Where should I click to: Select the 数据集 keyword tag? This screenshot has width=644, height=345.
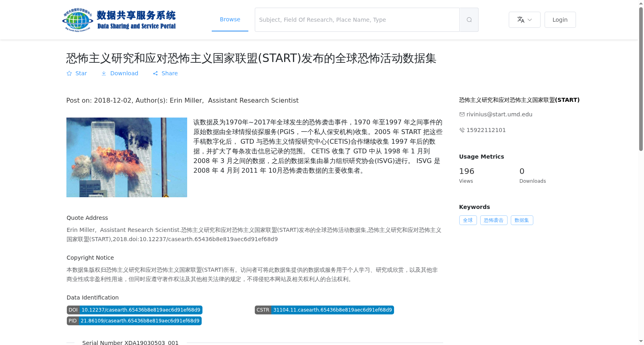[522, 220]
